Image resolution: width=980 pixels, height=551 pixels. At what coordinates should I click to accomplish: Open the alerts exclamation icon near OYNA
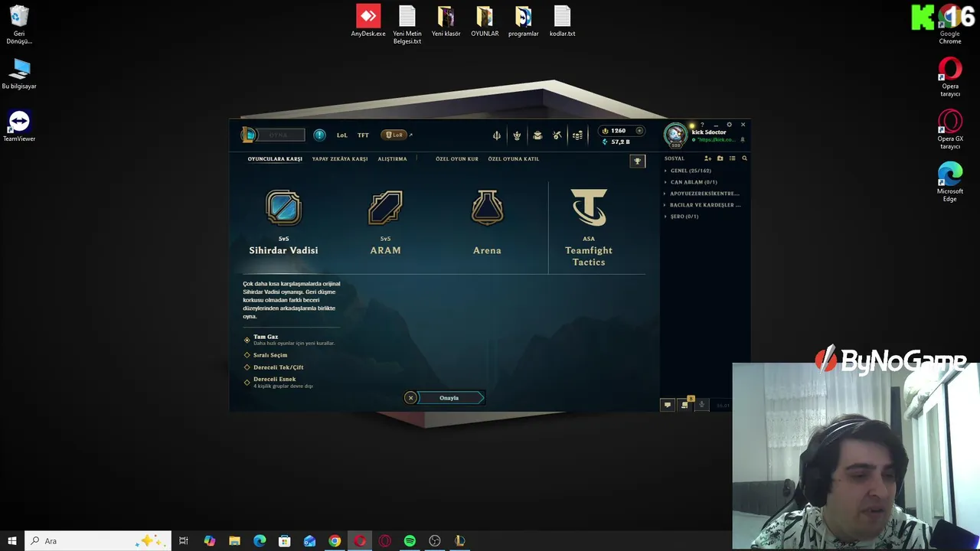(x=319, y=135)
